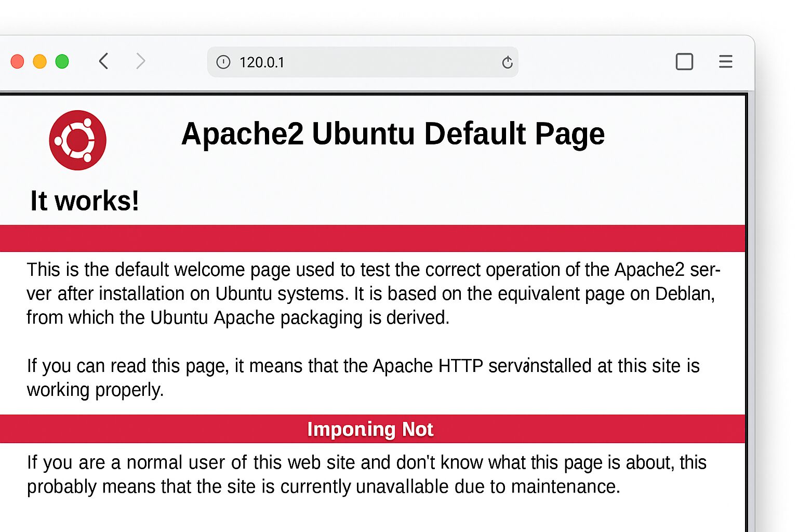
Task: Click the paragraph starting 'If you are a normal user'
Action: point(367,474)
